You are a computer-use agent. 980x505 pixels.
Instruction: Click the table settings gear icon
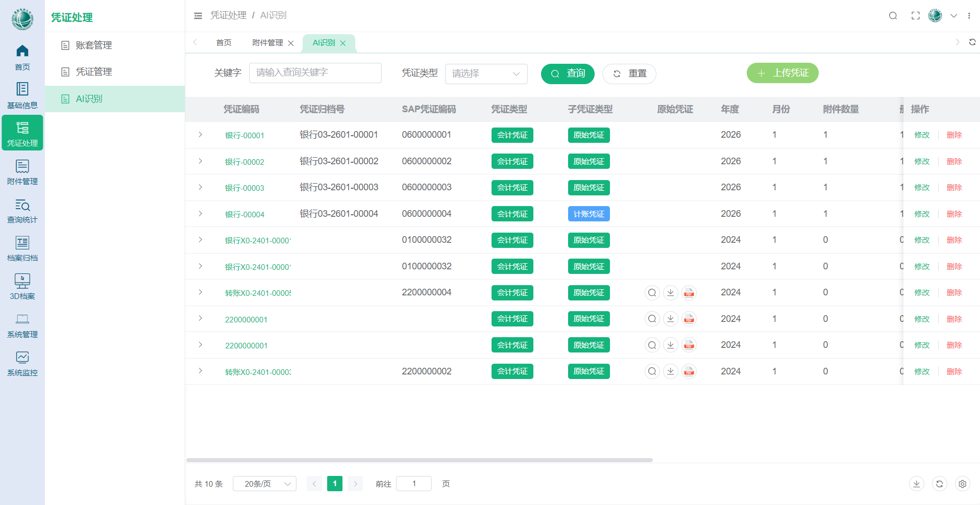[962, 484]
